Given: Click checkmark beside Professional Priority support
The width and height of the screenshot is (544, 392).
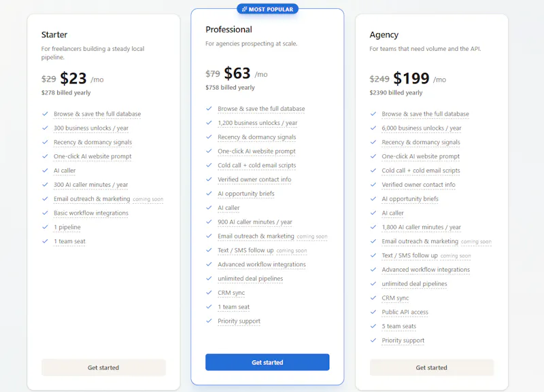Looking at the screenshot, I should [209, 321].
